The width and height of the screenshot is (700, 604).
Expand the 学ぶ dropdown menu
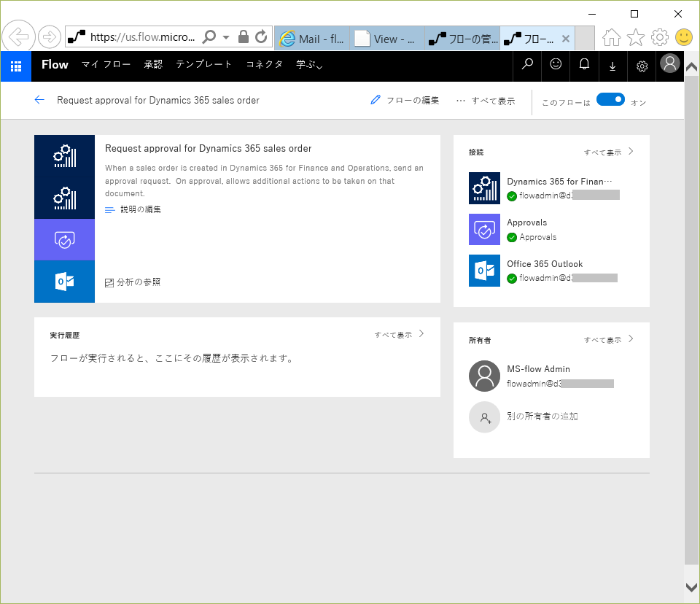click(309, 65)
